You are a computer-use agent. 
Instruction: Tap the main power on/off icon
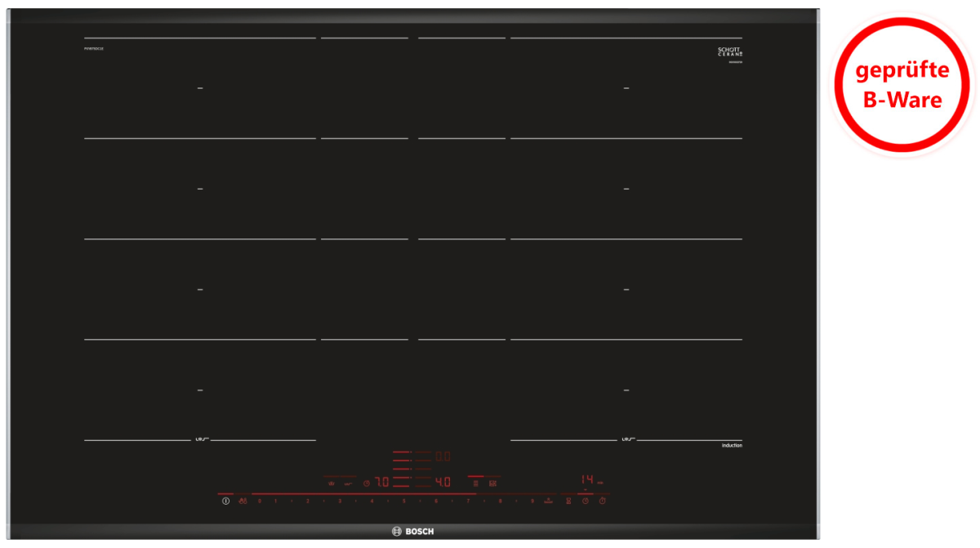tap(225, 501)
